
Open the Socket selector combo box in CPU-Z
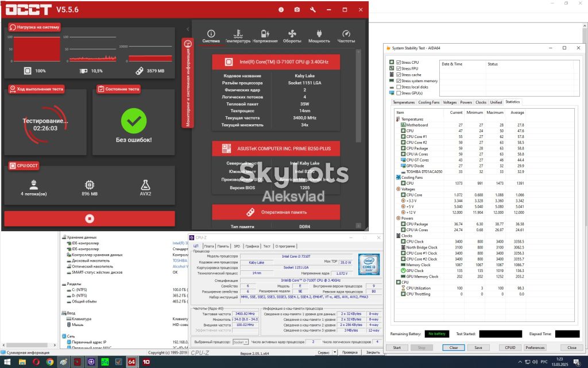241,342
